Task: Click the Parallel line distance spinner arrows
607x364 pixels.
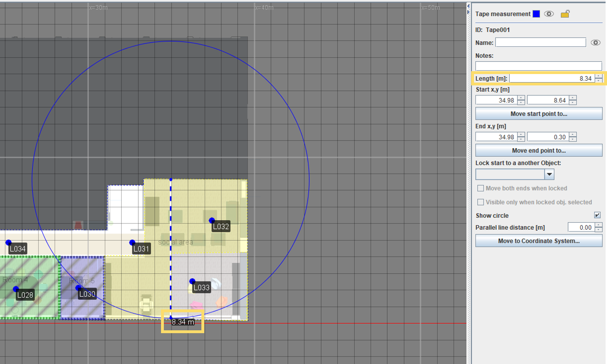Action: (598, 228)
